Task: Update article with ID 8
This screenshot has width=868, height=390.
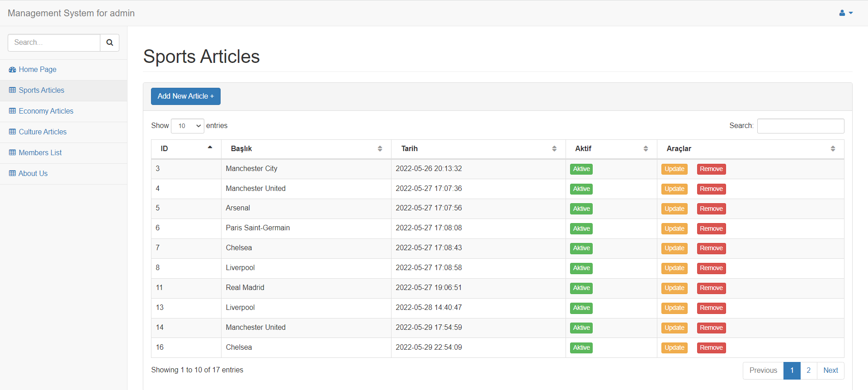Action: point(675,268)
